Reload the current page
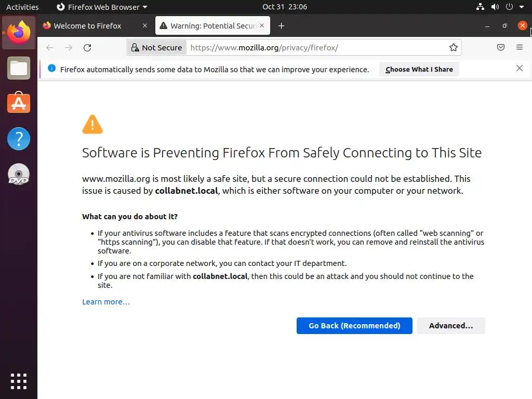This screenshot has width=532, height=399. [87, 48]
